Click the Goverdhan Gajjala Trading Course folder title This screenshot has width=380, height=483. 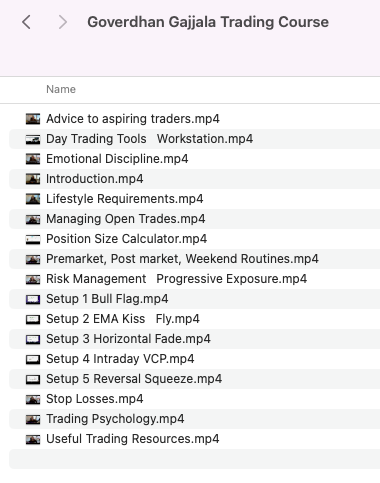(x=208, y=22)
